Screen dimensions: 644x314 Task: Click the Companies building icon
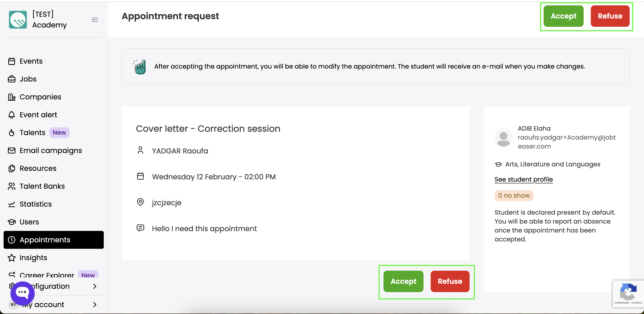pos(11,97)
